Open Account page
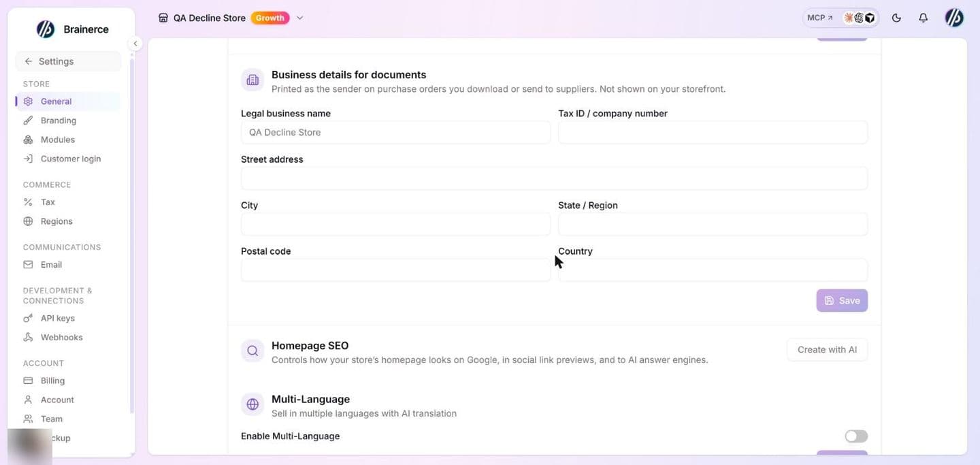 (x=68, y=400)
